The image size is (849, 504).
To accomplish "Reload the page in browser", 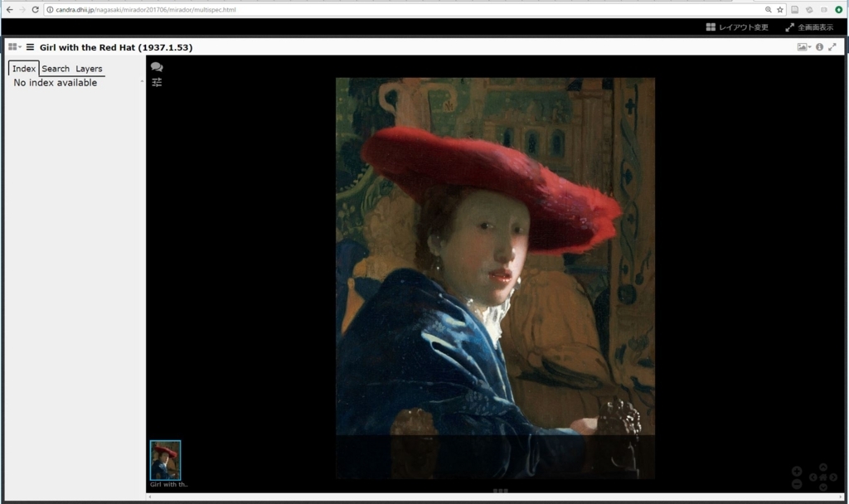I will coord(35,9).
